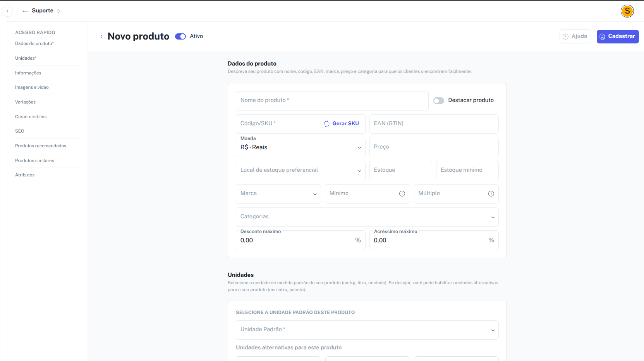Image resolution: width=644 pixels, height=361 pixels.
Task: Expand Local de estoque preferencial dropdown
Action: point(301,171)
